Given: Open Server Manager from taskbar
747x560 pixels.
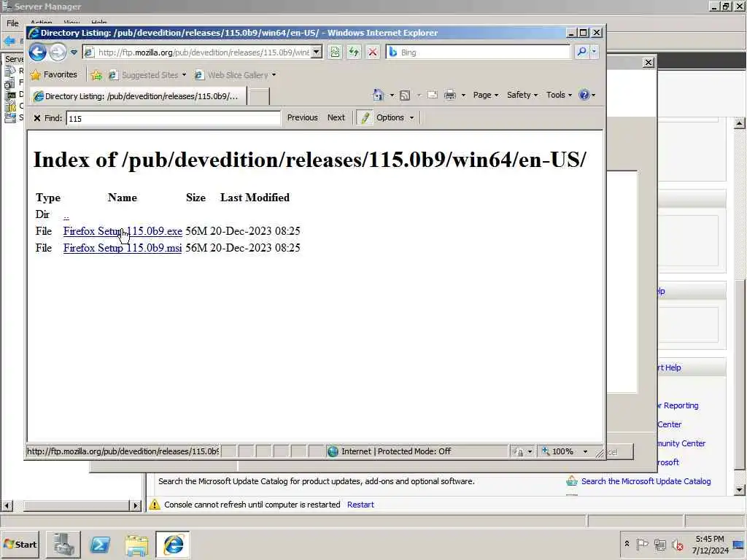Looking at the screenshot, I should tap(63, 545).
